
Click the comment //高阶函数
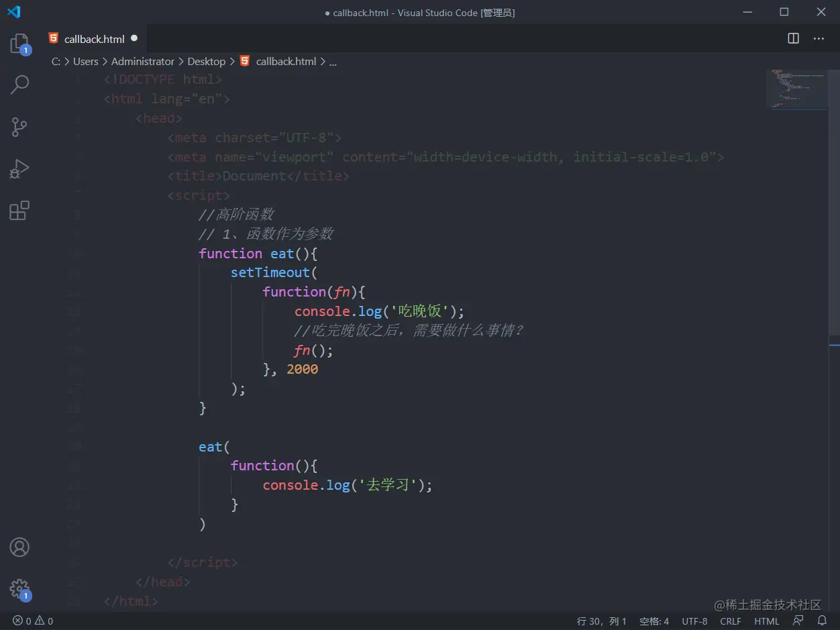pos(236,215)
